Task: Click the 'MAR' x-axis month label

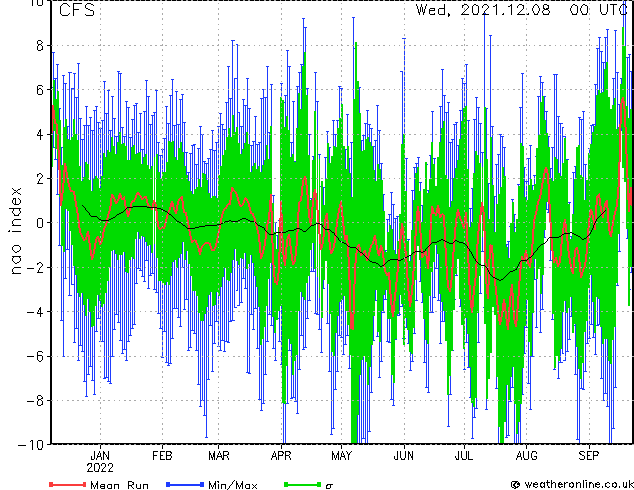Action: click(x=219, y=456)
